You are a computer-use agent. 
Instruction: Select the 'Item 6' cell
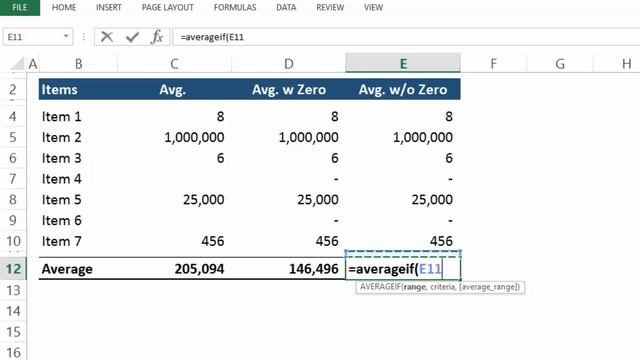[78, 220]
